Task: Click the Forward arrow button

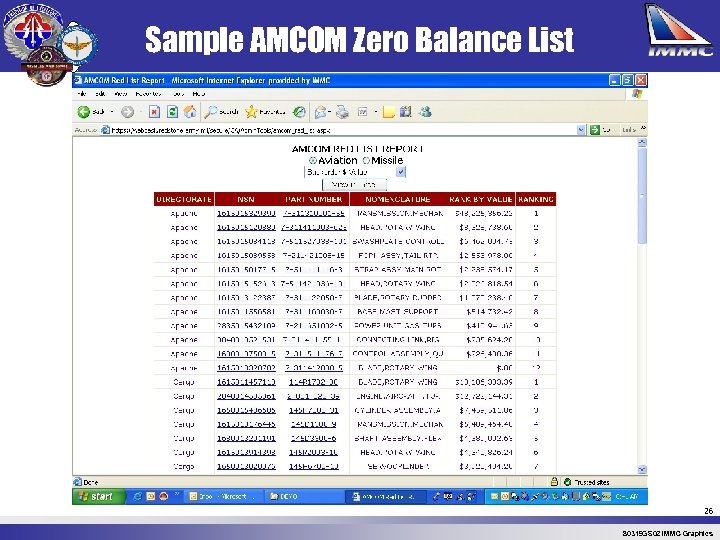Action: click(128, 112)
